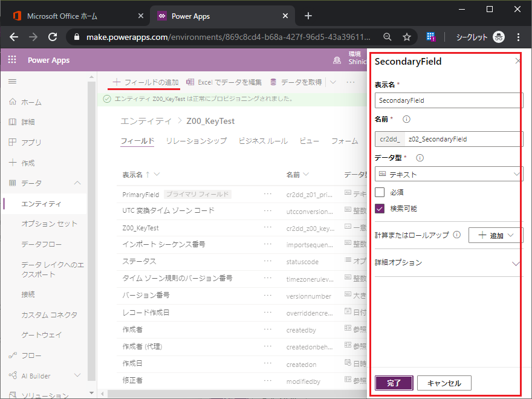Click the browser forward arrow
The height and width of the screenshot is (399, 532).
tap(33, 37)
